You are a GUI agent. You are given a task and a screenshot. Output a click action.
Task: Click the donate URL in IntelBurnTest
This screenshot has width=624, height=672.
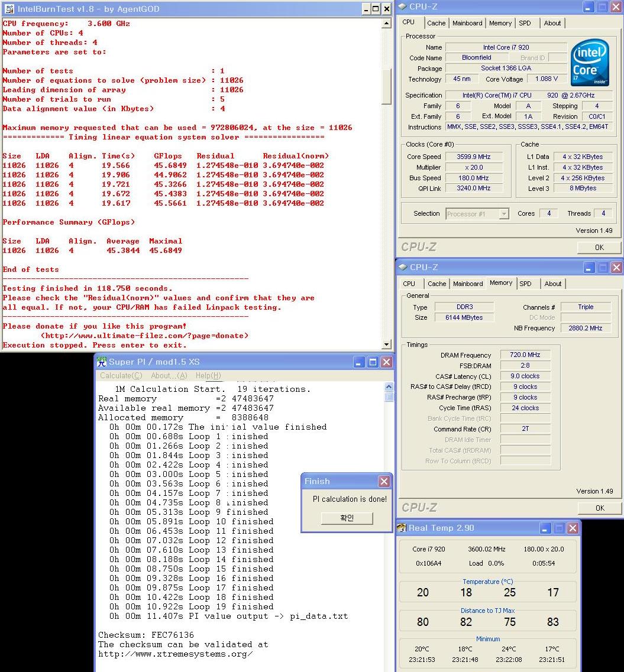tap(144, 336)
